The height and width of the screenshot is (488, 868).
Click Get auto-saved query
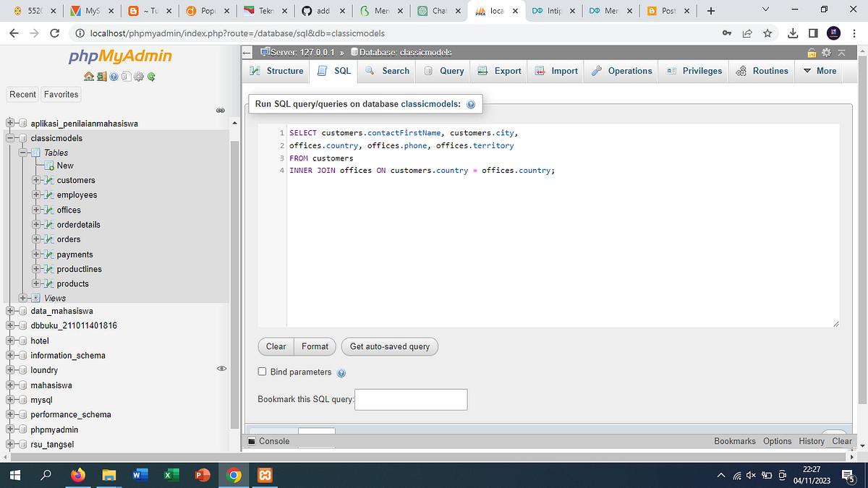click(389, 346)
